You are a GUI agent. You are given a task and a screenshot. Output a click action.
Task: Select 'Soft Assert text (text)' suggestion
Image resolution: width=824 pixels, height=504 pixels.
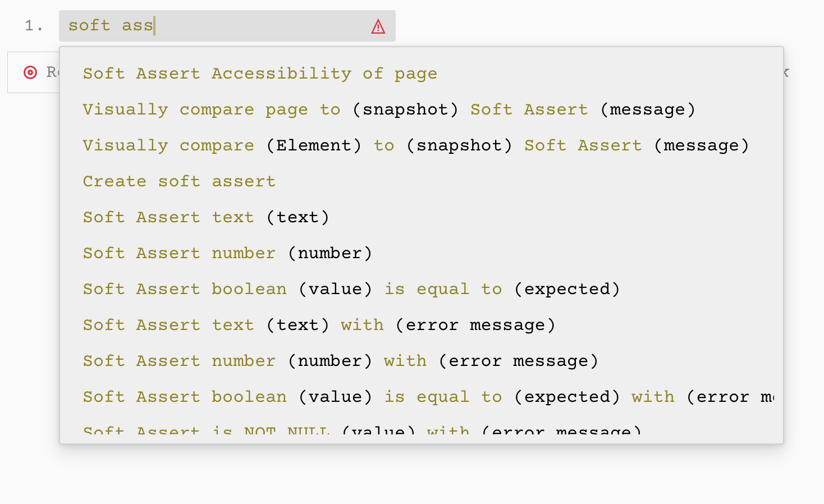coord(205,217)
